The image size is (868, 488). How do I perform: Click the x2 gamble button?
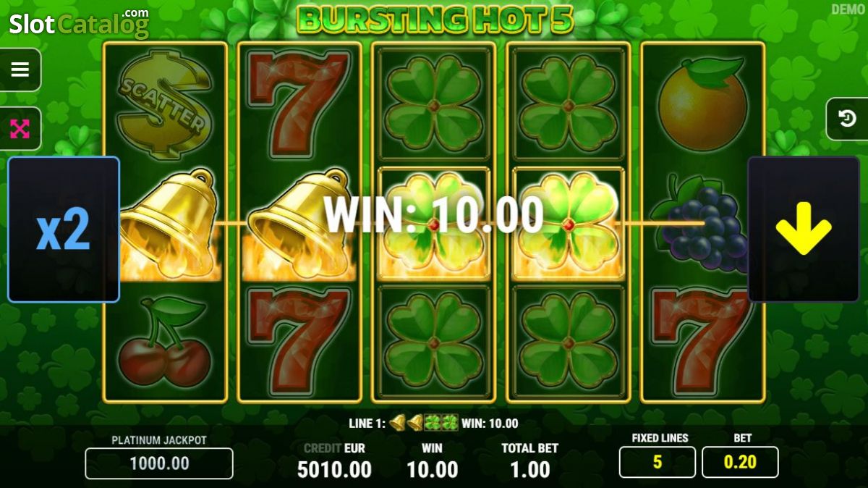click(x=64, y=229)
